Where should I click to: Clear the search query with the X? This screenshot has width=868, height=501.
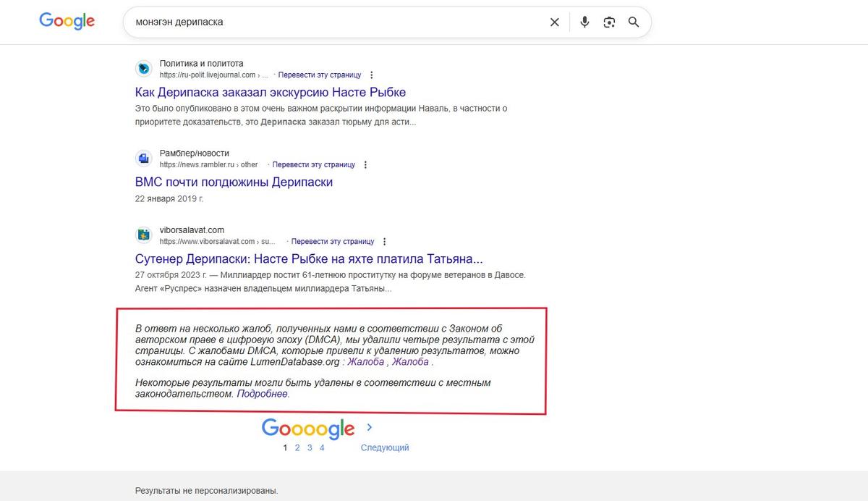point(554,22)
